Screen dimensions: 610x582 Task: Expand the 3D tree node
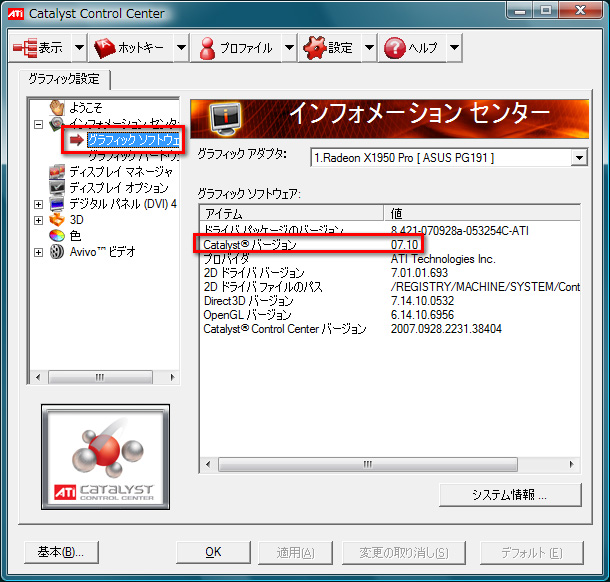coord(38,221)
